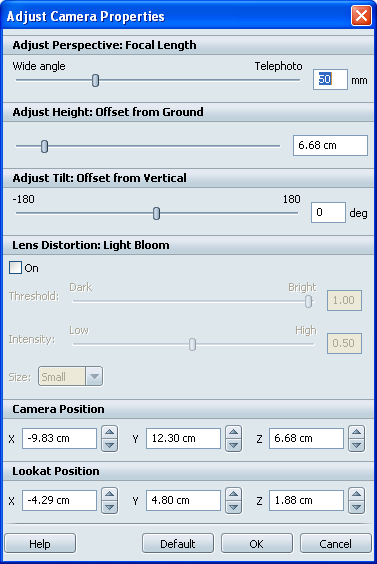Viewport: 377px width, 564px height.
Task: Select the focal length mm field
Action: [330, 79]
